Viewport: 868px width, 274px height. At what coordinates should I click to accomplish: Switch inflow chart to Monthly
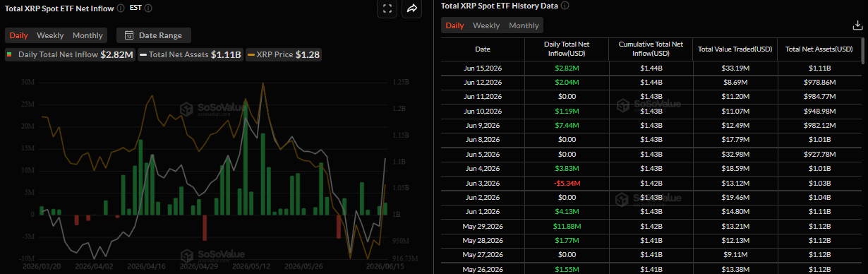pos(88,35)
